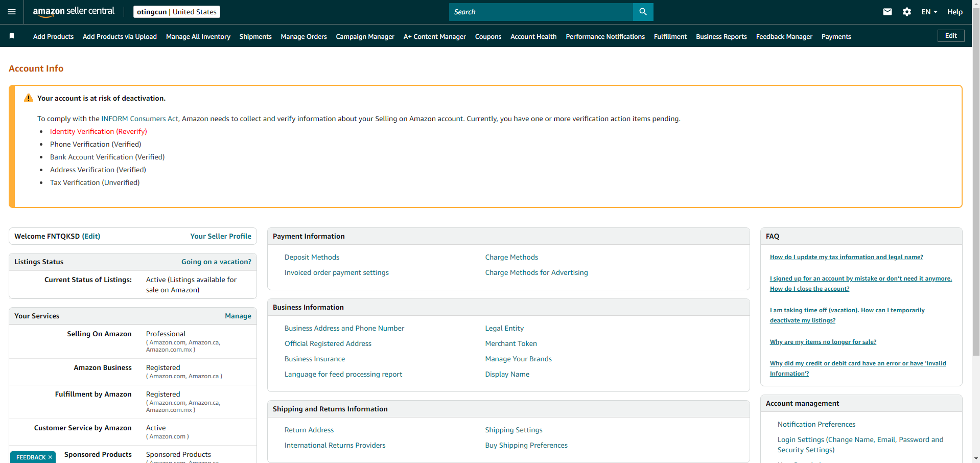Viewport: 980px width, 463px height.
Task: Open Shipping Settings link
Action: click(514, 430)
